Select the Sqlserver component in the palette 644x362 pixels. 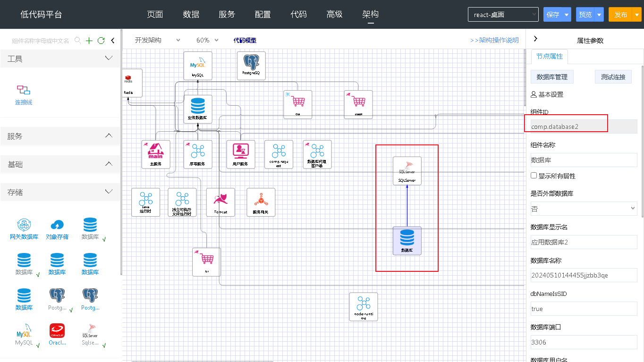tap(90, 335)
